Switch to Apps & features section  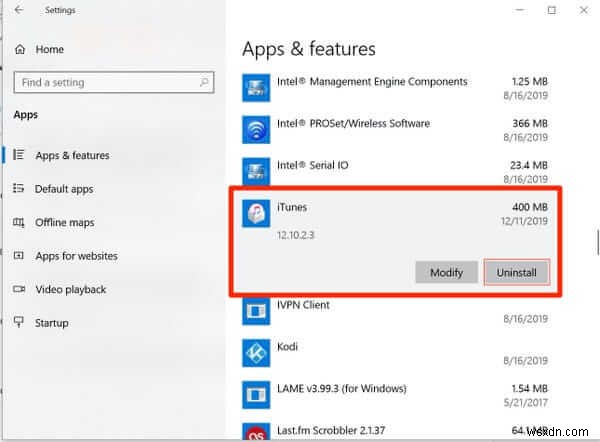click(x=72, y=155)
